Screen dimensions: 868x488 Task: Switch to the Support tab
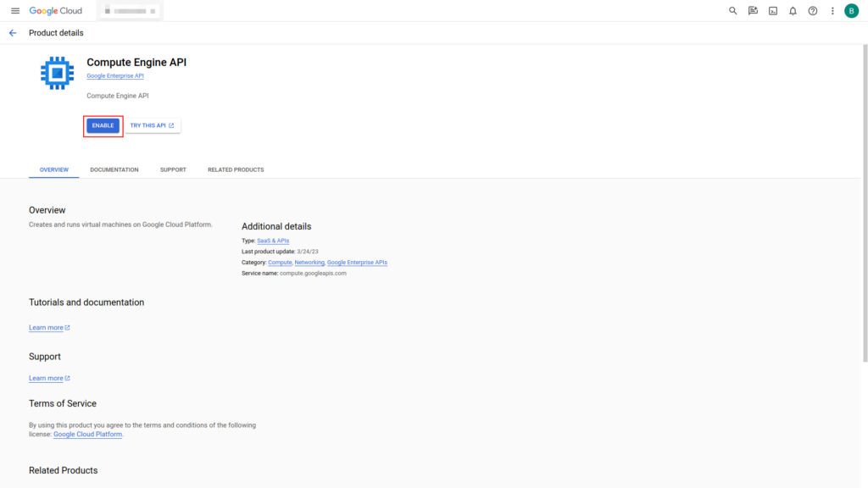pos(173,169)
